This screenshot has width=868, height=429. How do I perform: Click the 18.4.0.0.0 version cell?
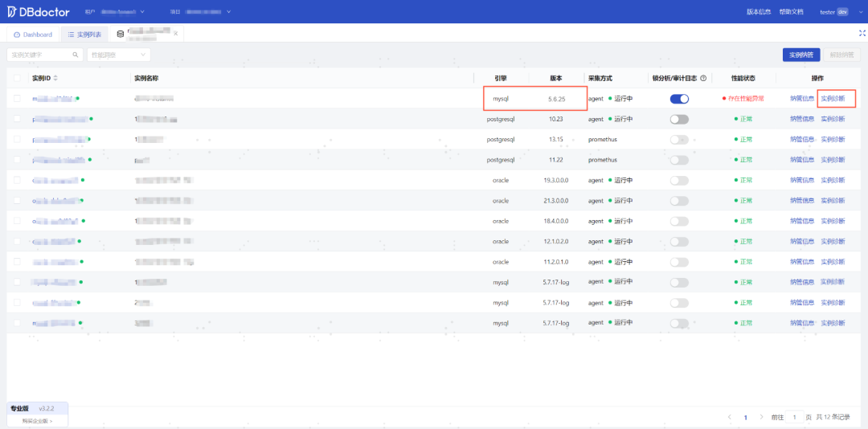556,221
